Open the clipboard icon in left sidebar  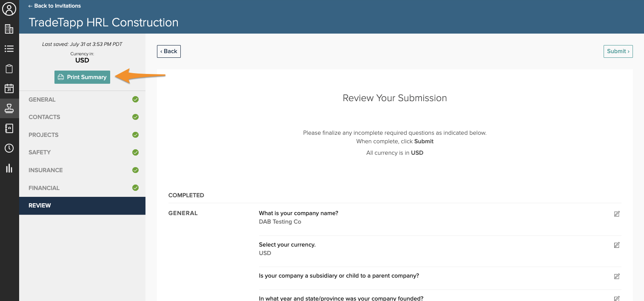[x=9, y=69]
